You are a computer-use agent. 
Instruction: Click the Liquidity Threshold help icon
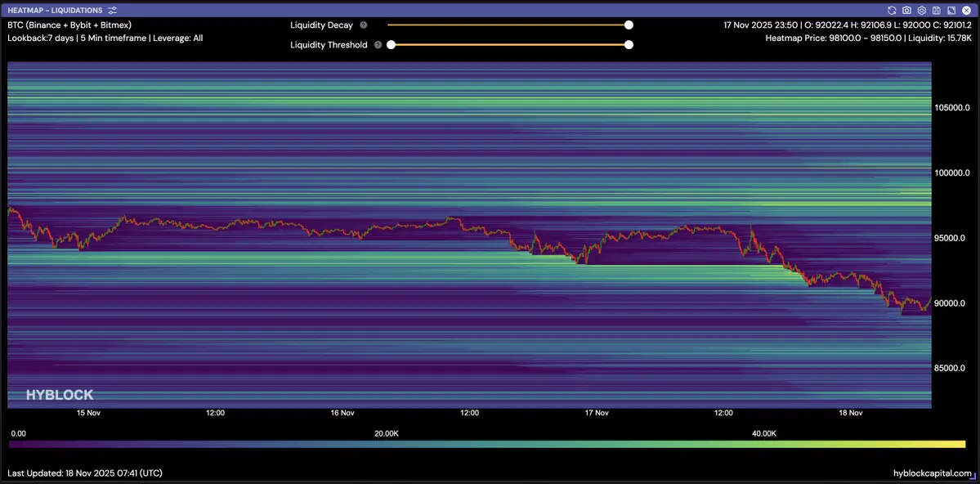pos(378,45)
